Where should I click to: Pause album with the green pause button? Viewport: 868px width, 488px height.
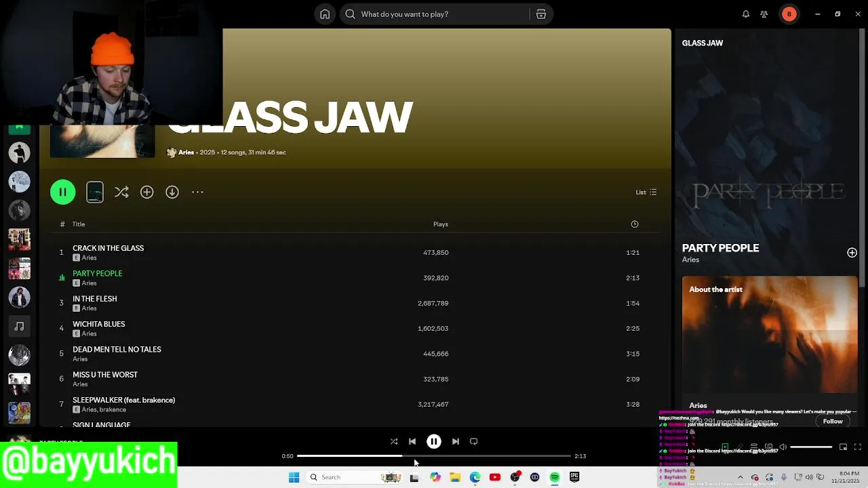coord(62,192)
